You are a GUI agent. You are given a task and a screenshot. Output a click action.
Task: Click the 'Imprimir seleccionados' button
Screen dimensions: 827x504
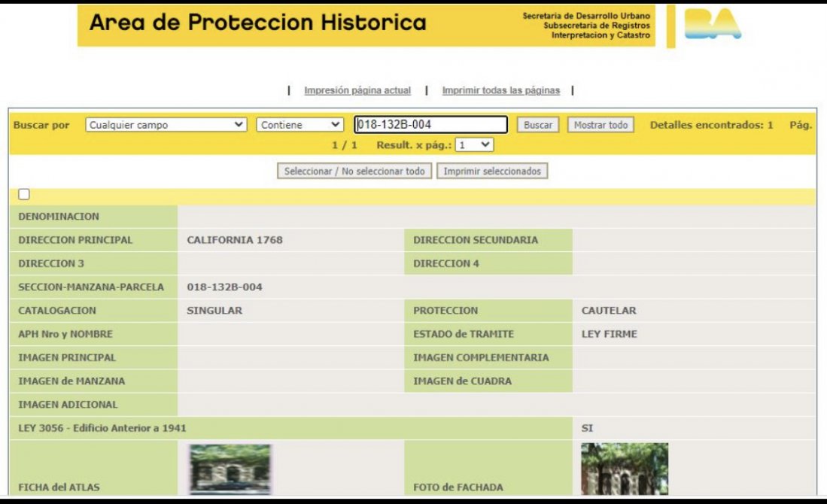coord(492,171)
